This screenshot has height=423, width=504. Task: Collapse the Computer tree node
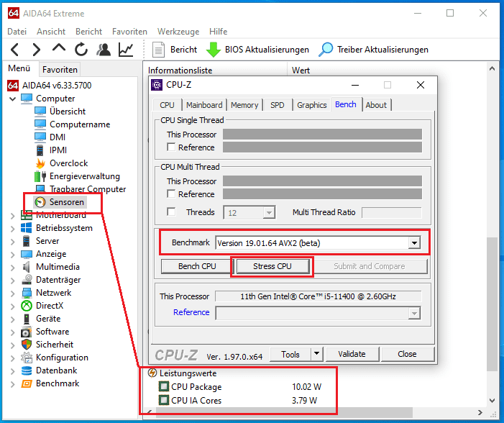click(12, 99)
